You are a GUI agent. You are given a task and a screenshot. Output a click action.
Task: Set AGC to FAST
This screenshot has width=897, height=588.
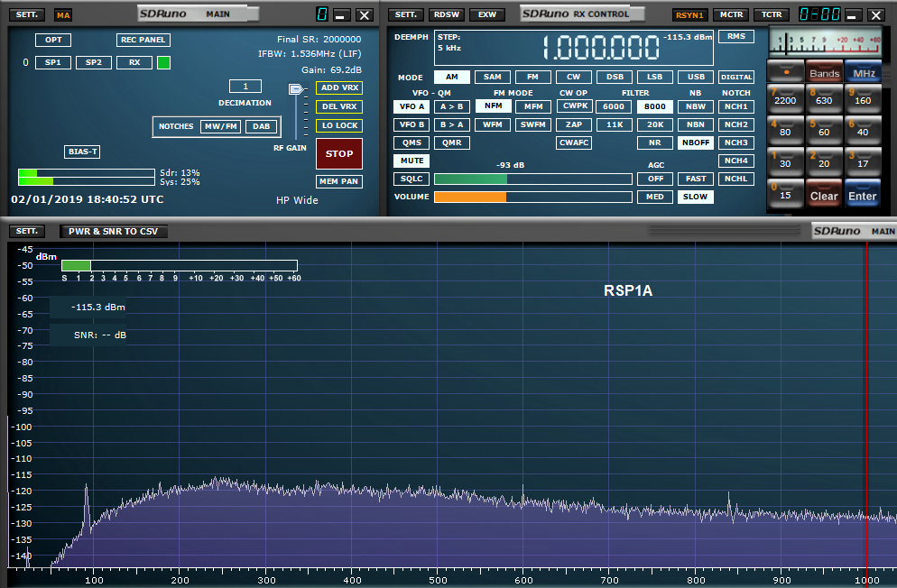point(696,179)
